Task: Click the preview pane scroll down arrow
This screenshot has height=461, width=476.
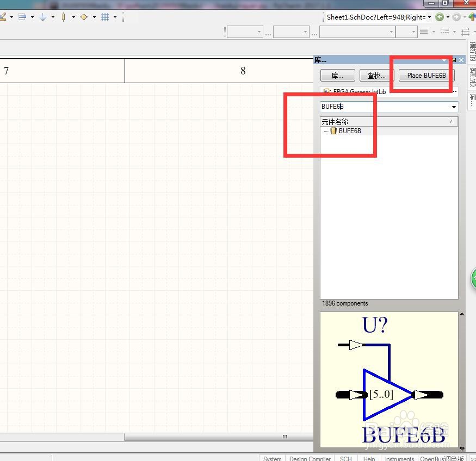Action: (462, 448)
